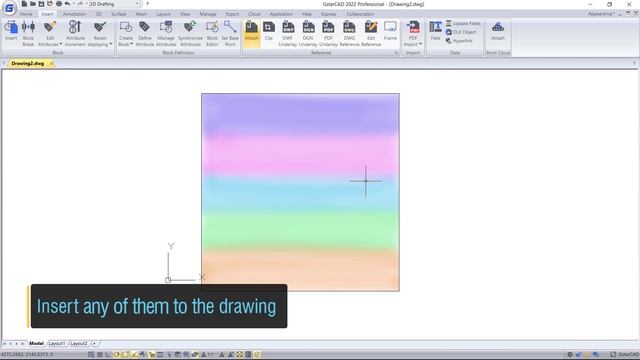Click the Field tool
640x360 pixels.
pos(436,31)
